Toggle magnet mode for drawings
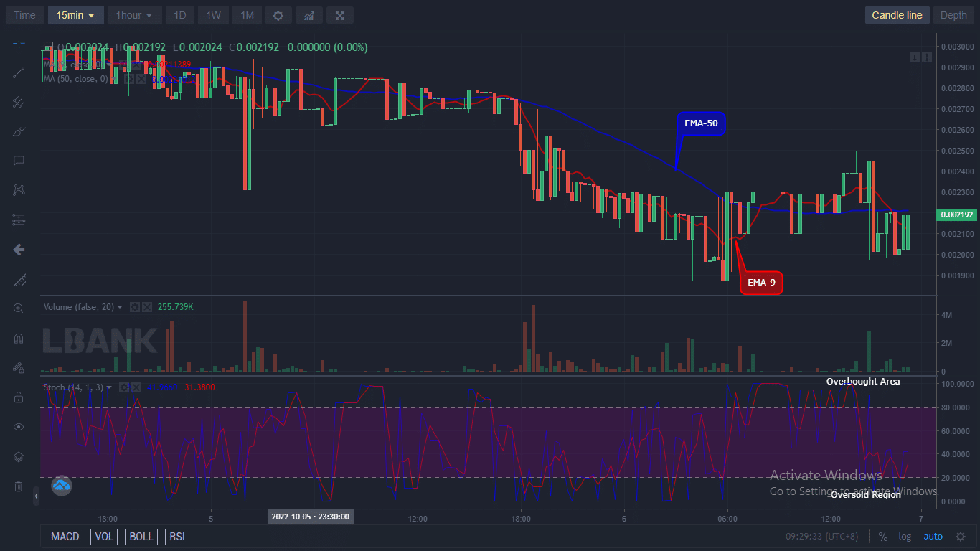This screenshot has height=551, width=980. point(19,338)
